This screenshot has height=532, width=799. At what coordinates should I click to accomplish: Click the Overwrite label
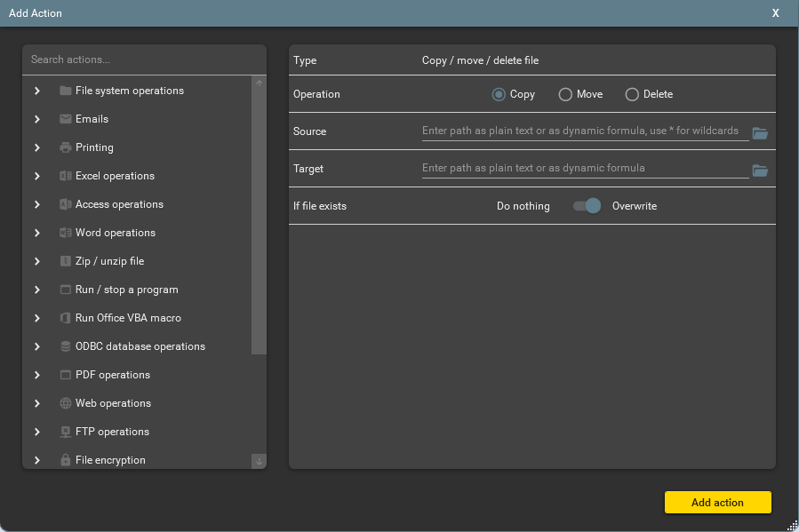(x=635, y=206)
